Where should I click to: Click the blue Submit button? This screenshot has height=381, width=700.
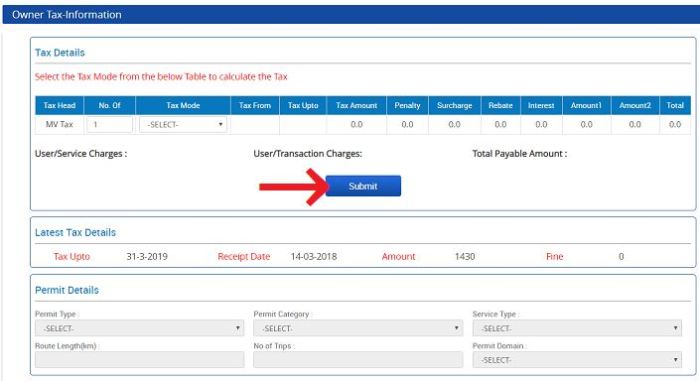tap(363, 186)
